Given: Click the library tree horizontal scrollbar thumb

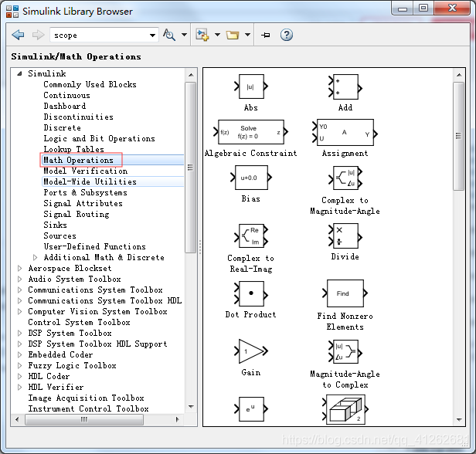Looking at the screenshot, I should tap(84, 419).
